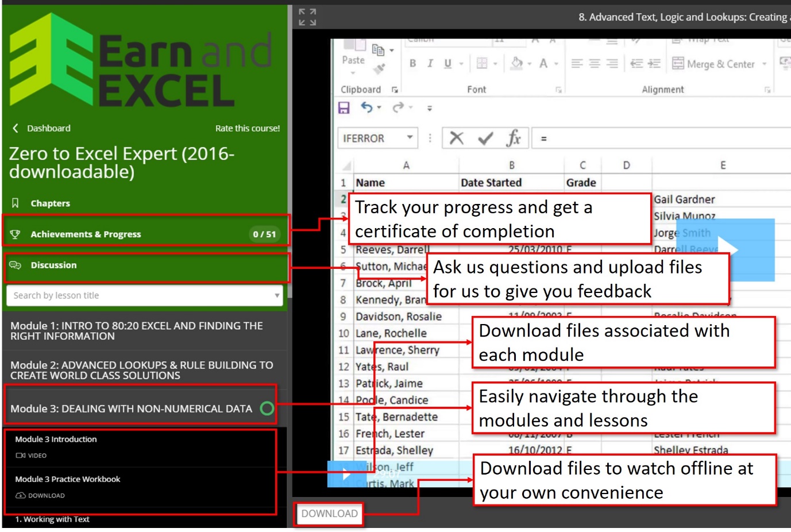Screen dimensions: 791x532
Task: Click the Font Color letter A icon
Action: 543,63
